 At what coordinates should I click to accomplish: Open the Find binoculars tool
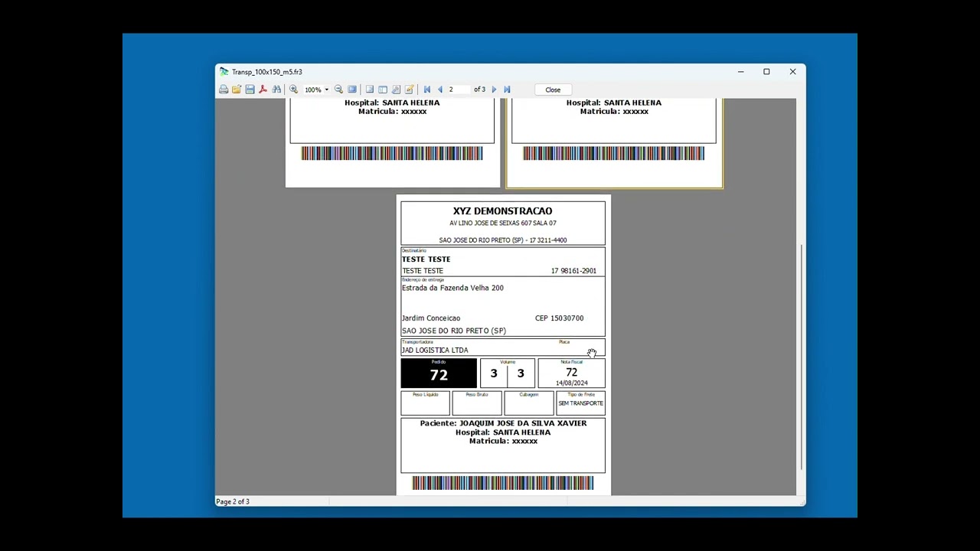[x=276, y=90]
